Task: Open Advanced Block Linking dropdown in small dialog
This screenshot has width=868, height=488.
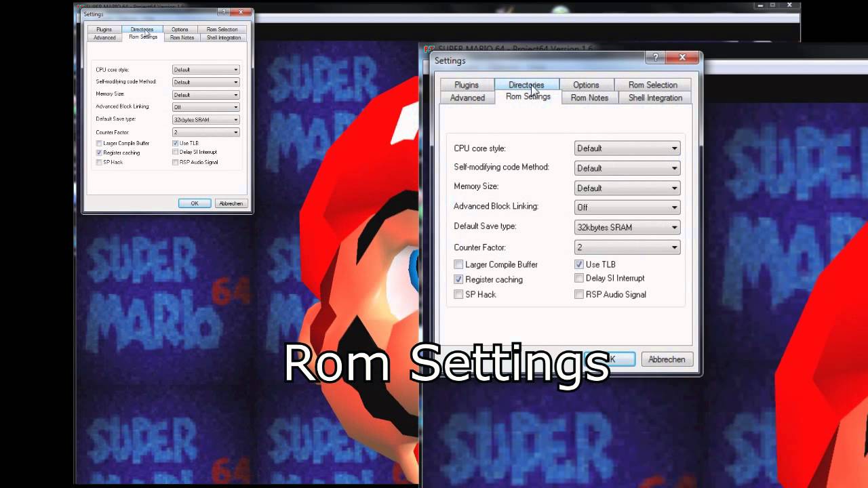Action: [x=205, y=107]
